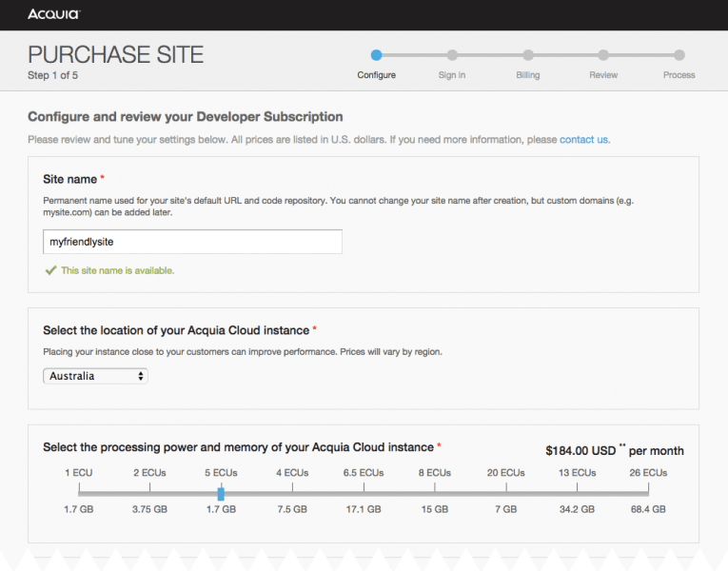
Task: Click the green site-available checkmark icon
Action: 50,270
